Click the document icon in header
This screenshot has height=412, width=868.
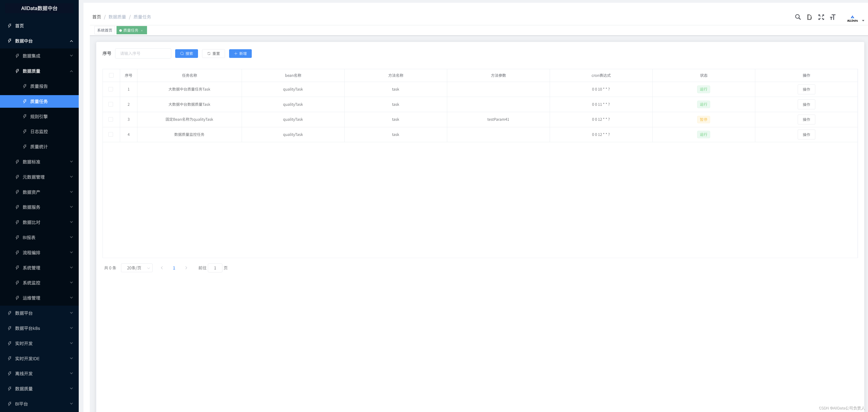(809, 17)
